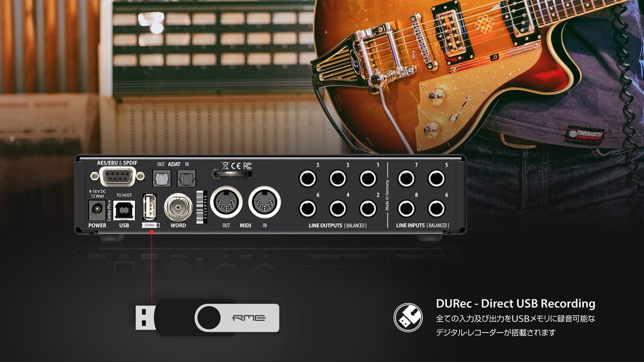Click the MIDI OUT DIN socket
Image resolution: width=644 pixels, height=362 pixels.
coord(226,202)
